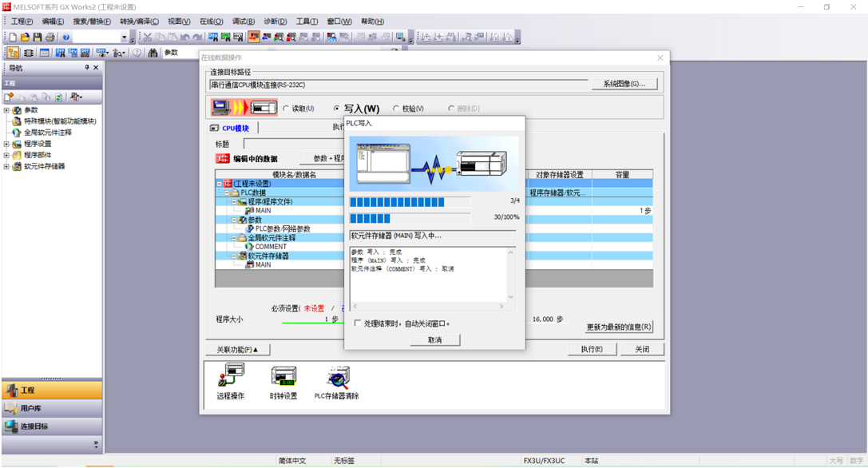Open the toolbar combo box dropdown arrow
868x468 pixels.
124,37
